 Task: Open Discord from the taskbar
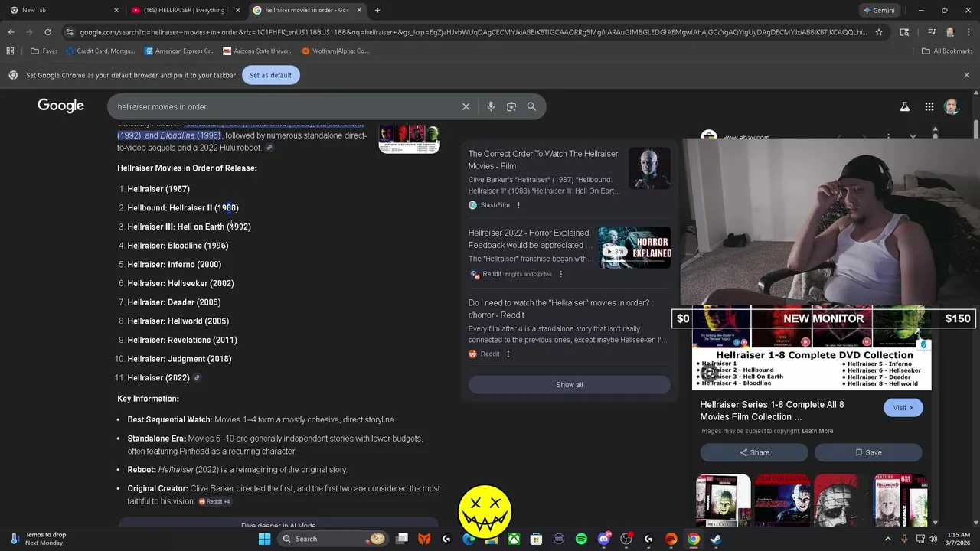[603, 539]
